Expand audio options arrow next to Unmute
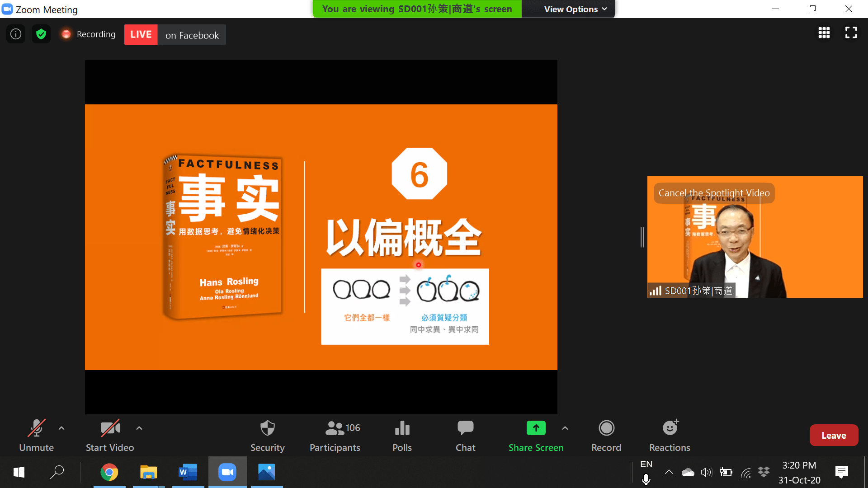 tap(61, 428)
